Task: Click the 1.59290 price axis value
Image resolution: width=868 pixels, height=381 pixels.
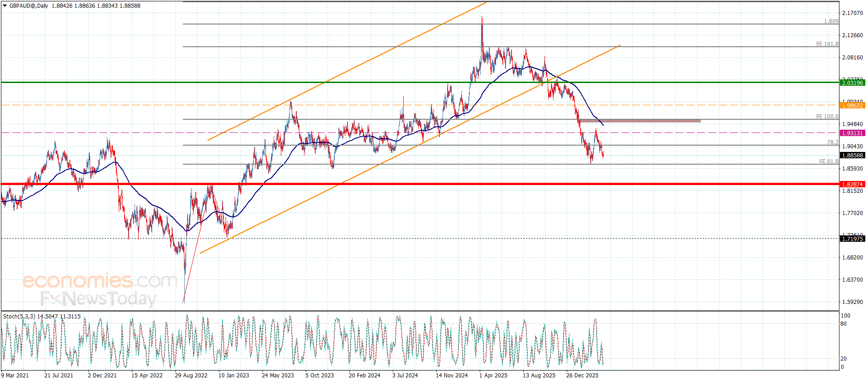Action: [852, 302]
